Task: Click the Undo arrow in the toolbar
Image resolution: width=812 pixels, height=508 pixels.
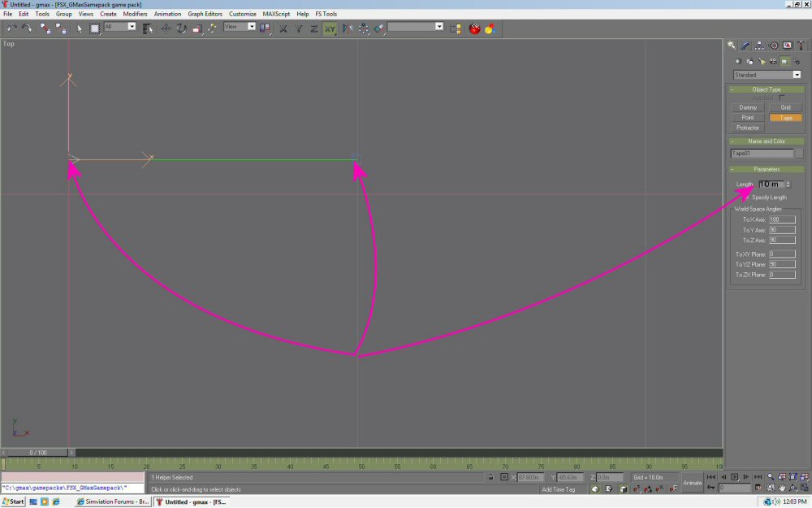Action: pyautogui.click(x=12, y=28)
